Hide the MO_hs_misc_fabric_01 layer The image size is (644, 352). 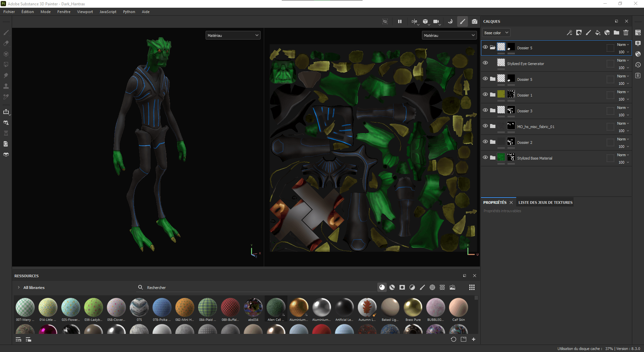[x=485, y=126]
